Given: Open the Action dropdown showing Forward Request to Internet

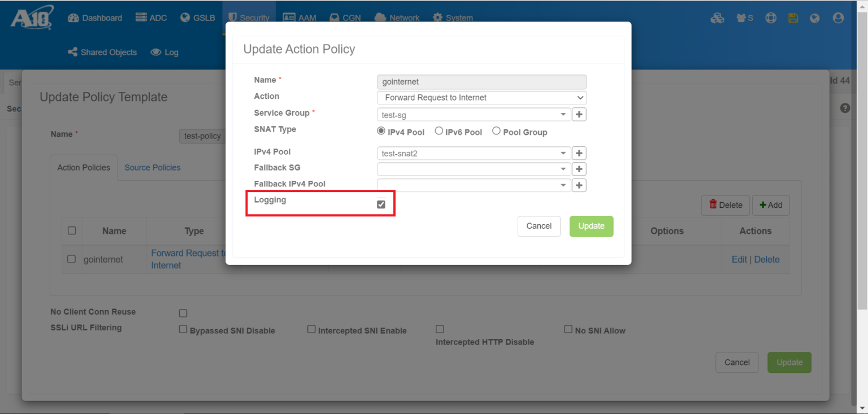Looking at the screenshot, I should [481, 97].
